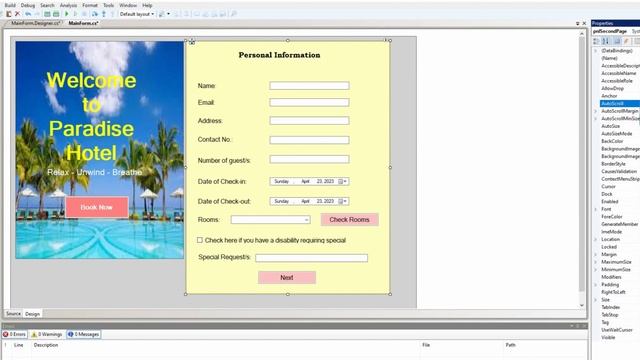Open the Search menu
640x360 pixels.
[47, 5]
